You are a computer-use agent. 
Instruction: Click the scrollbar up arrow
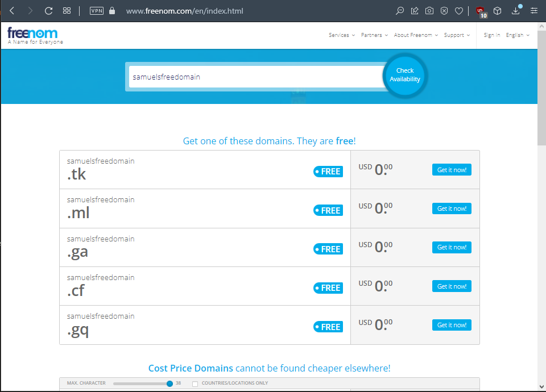click(x=541, y=27)
